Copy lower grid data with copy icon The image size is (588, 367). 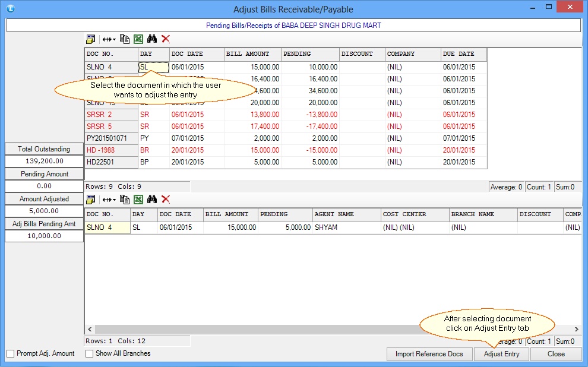click(x=125, y=199)
